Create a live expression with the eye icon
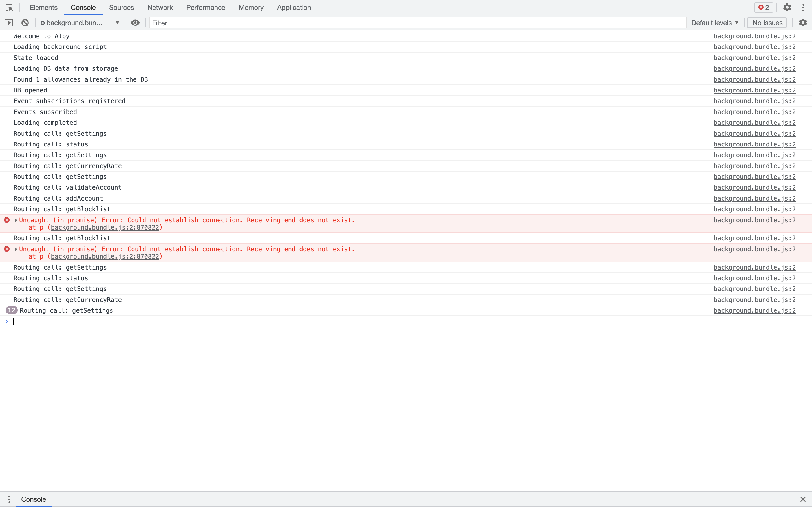The image size is (812, 507). [x=135, y=23]
